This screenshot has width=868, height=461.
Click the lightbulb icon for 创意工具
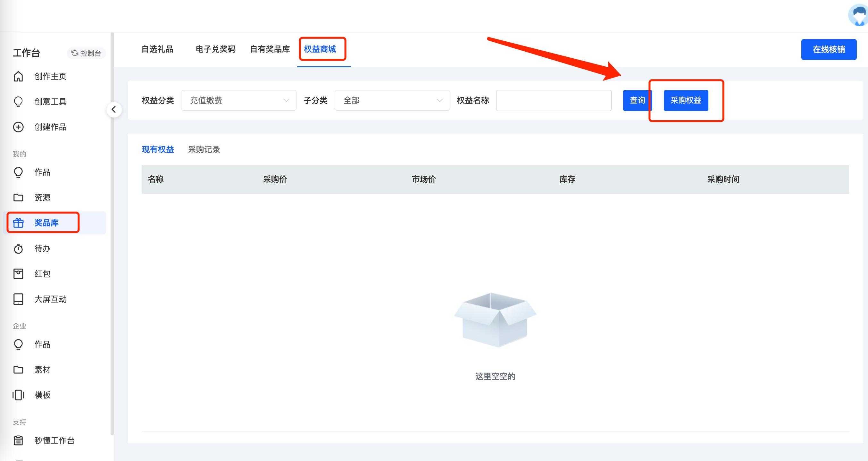pyautogui.click(x=18, y=102)
